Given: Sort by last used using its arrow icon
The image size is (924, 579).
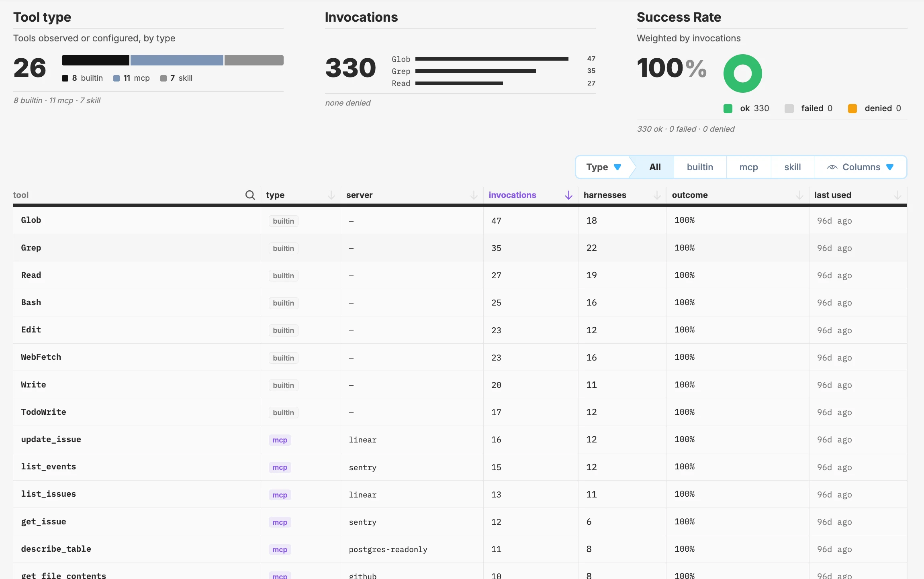Looking at the screenshot, I should tap(898, 195).
